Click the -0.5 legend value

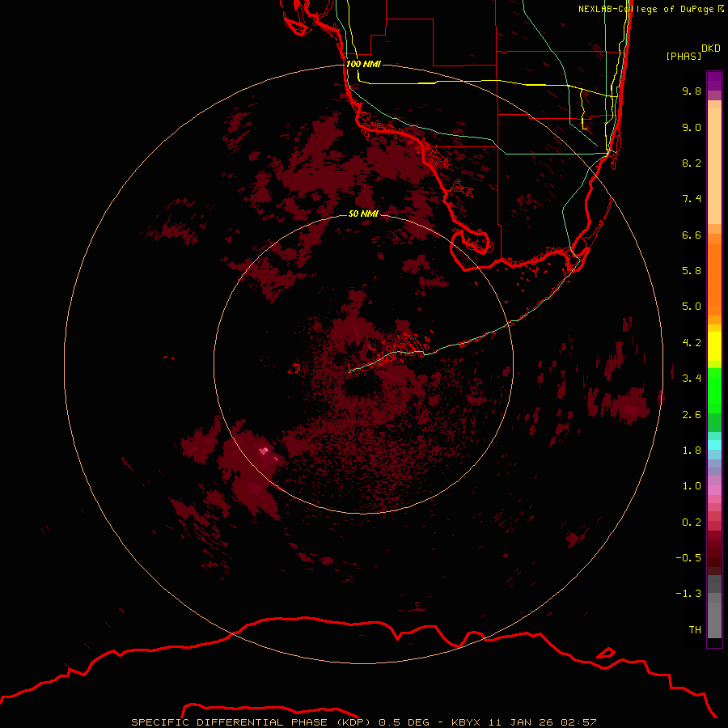point(688,558)
